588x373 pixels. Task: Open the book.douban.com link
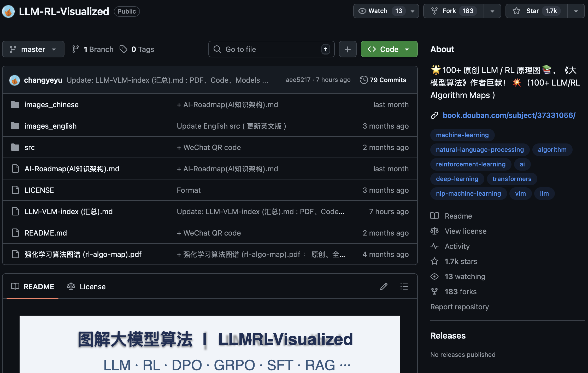point(509,115)
